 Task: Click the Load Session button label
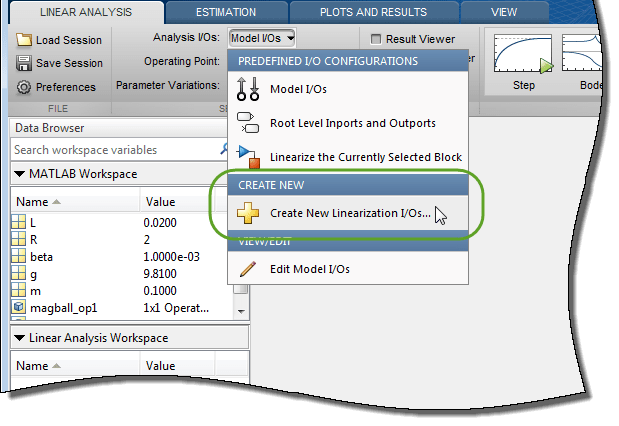point(69,40)
